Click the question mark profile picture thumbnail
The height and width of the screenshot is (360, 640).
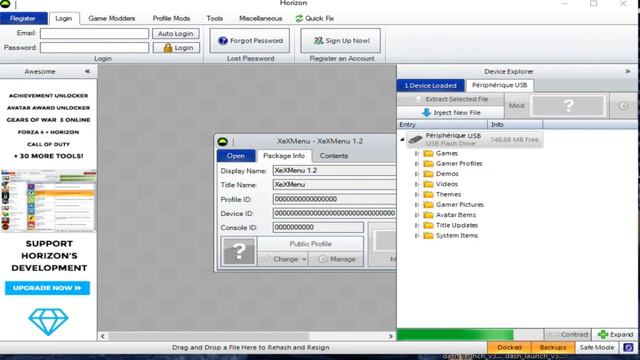tap(239, 251)
